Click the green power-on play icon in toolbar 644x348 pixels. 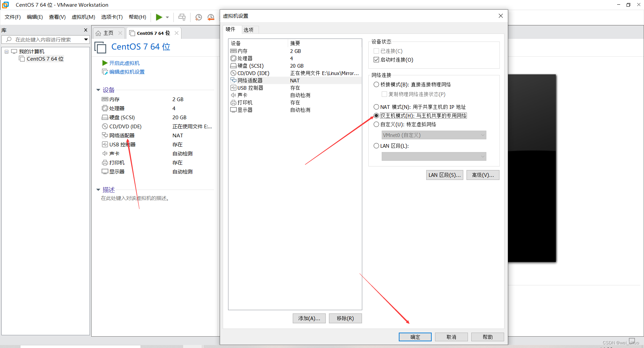pos(159,17)
